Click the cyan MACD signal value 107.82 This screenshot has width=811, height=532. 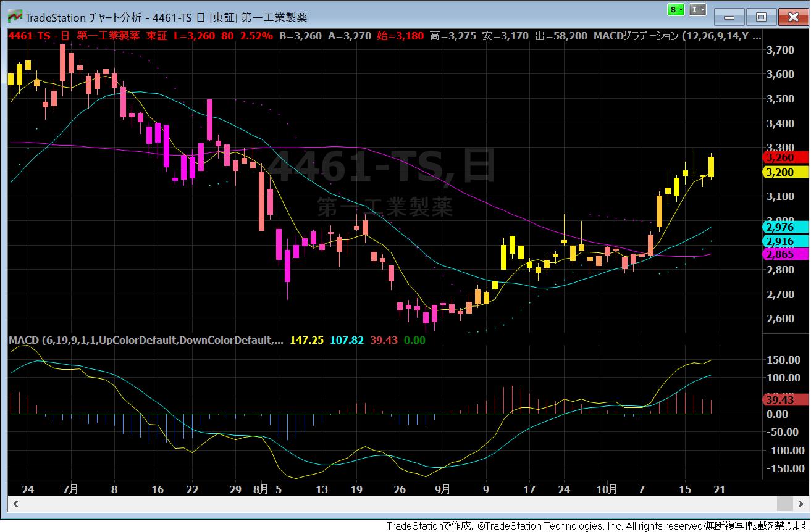pyautogui.click(x=347, y=340)
